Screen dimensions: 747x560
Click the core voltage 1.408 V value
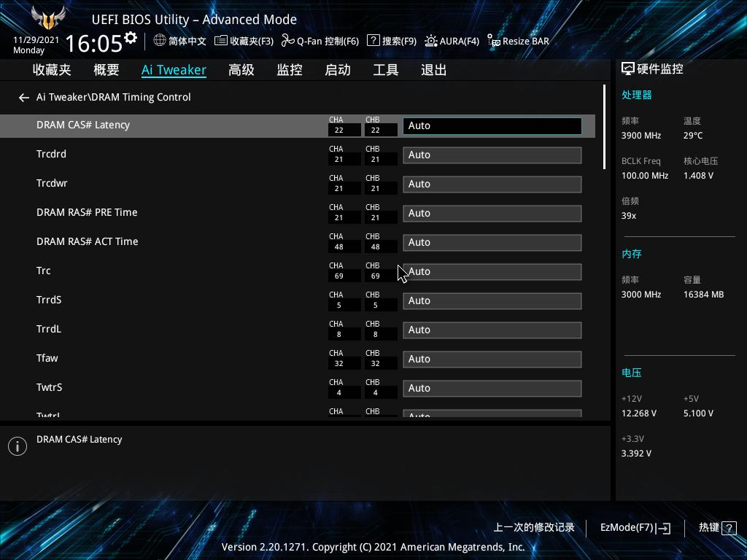tap(698, 176)
